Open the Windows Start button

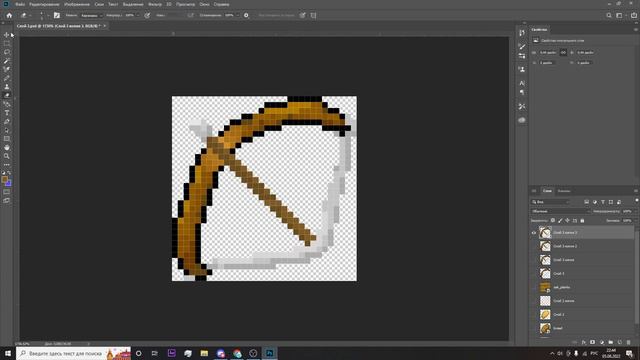click(8, 353)
